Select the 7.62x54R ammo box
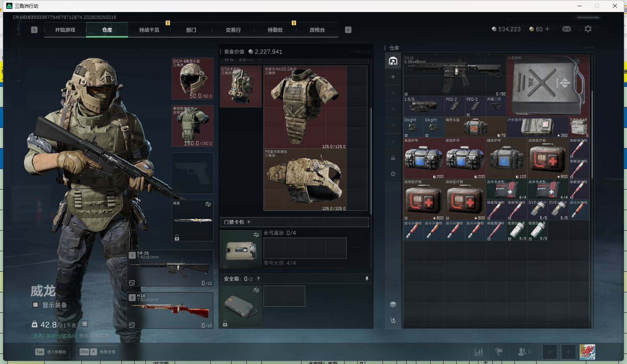The height and width of the screenshot is (364, 627). pyautogui.click(x=579, y=127)
